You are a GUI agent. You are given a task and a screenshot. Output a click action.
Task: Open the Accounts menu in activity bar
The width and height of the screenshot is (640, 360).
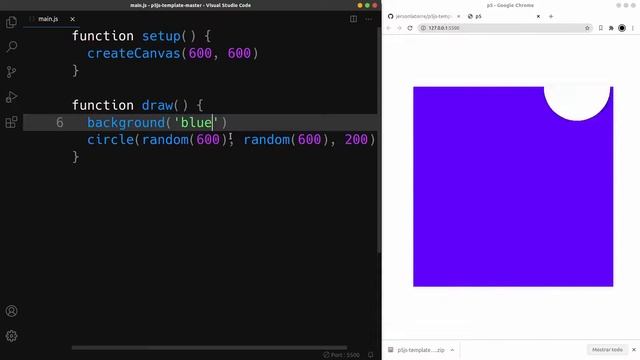pyautogui.click(x=11, y=311)
